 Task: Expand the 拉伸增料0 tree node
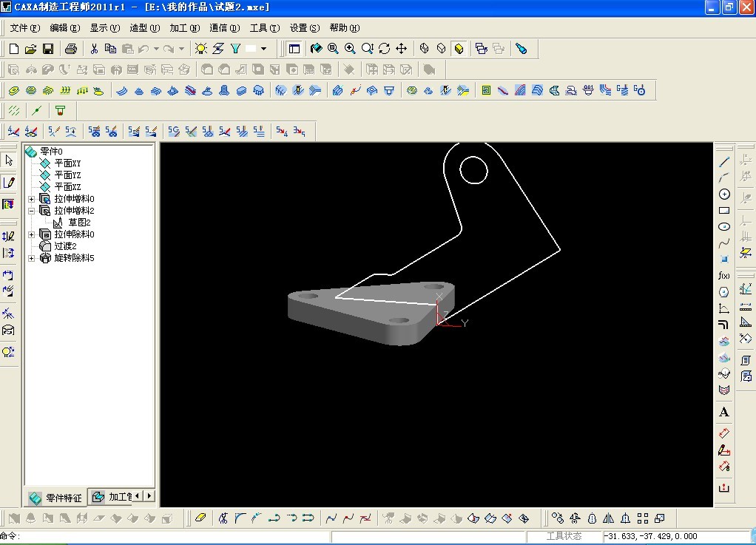pyautogui.click(x=31, y=199)
